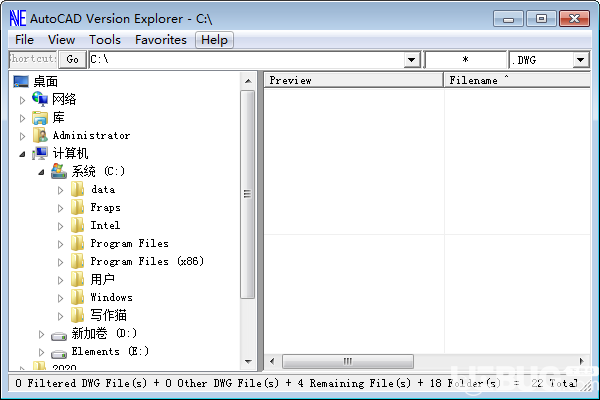Click the status bar file count text

pos(297,383)
